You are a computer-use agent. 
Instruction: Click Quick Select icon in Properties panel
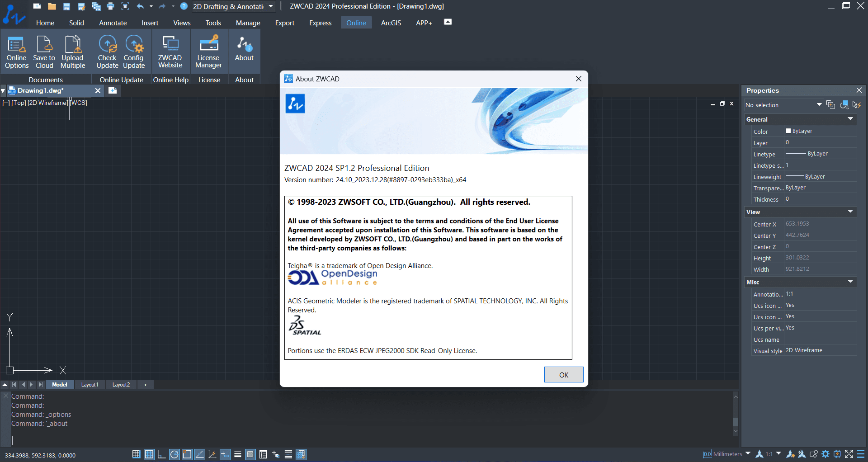pyautogui.click(x=857, y=105)
